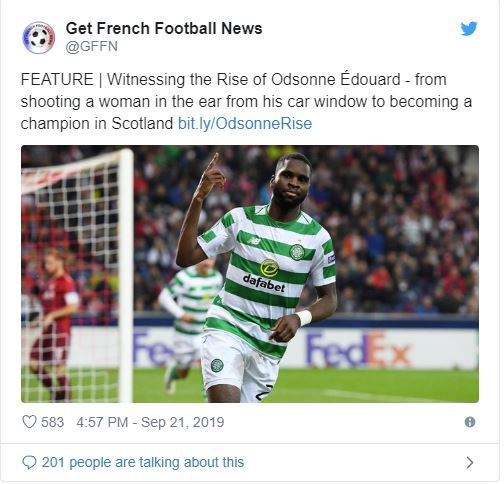Click the FedEx banner in the photo
This screenshot has width=504, height=484.
click(358, 350)
